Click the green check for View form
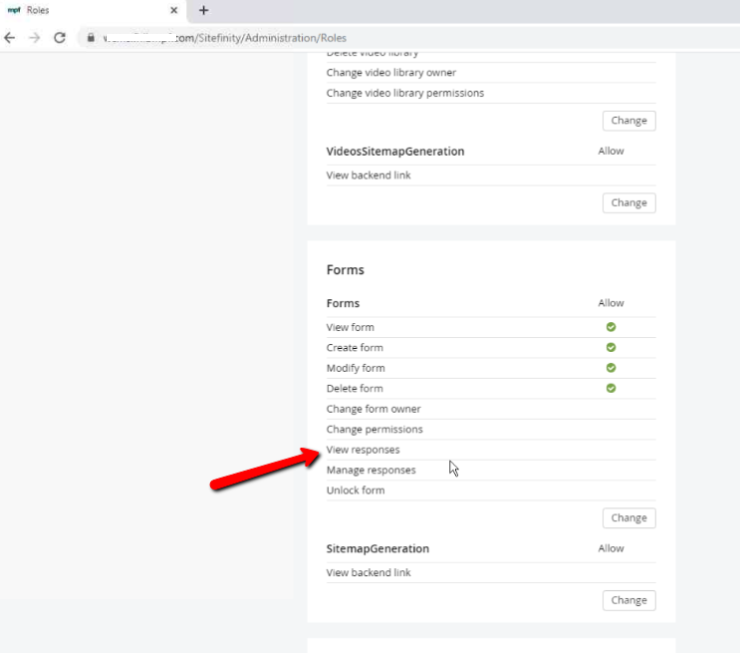This screenshot has height=653, width=740. click(611, 327)
